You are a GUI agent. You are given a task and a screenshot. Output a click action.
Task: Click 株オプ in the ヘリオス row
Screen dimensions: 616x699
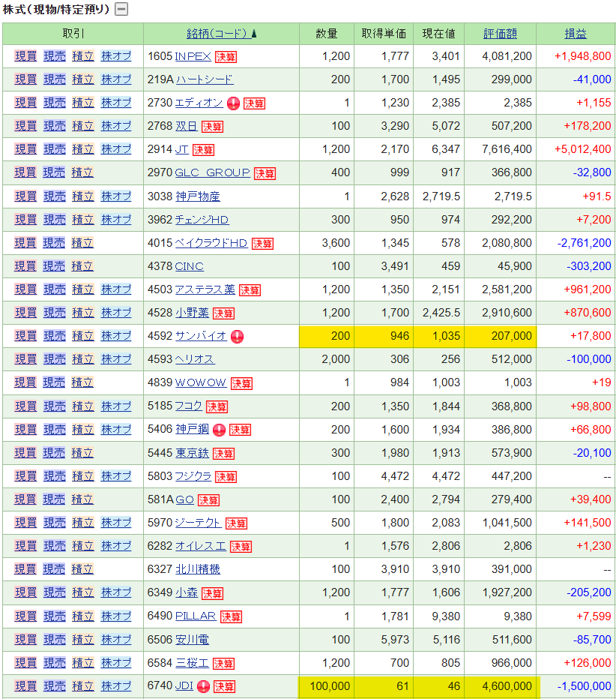116,359
